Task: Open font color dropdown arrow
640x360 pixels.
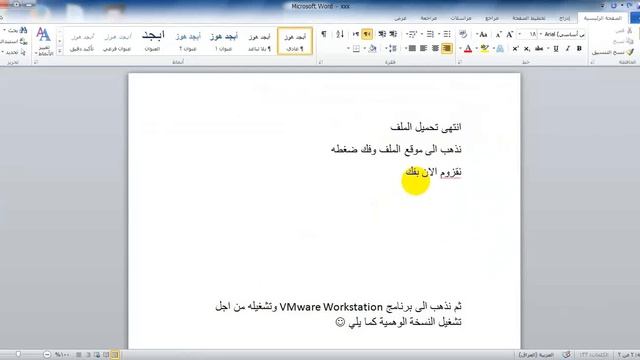Action: coord(460,49)
